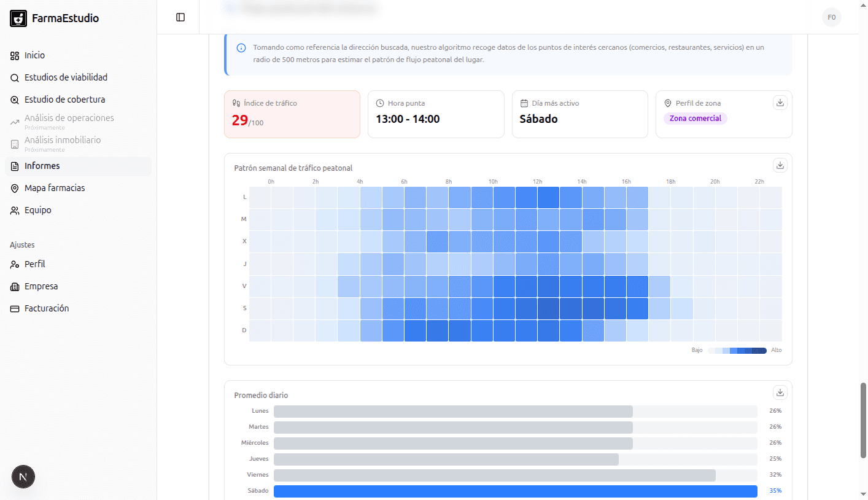This screenshot has height=500, width=868.
Task: Click the FarmaEstudio logo icon
Action: 18,18
